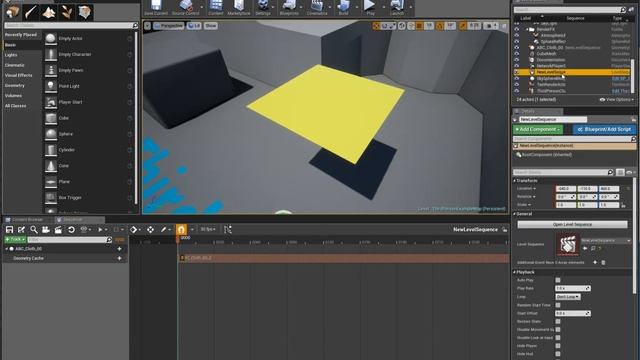Open Settings in the main toolbar
The width and height of the screenshot is (640, 360).
tap(263, 8)
